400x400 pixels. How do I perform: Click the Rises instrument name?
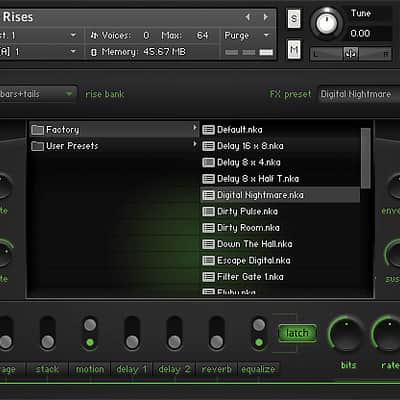[17, 17]
